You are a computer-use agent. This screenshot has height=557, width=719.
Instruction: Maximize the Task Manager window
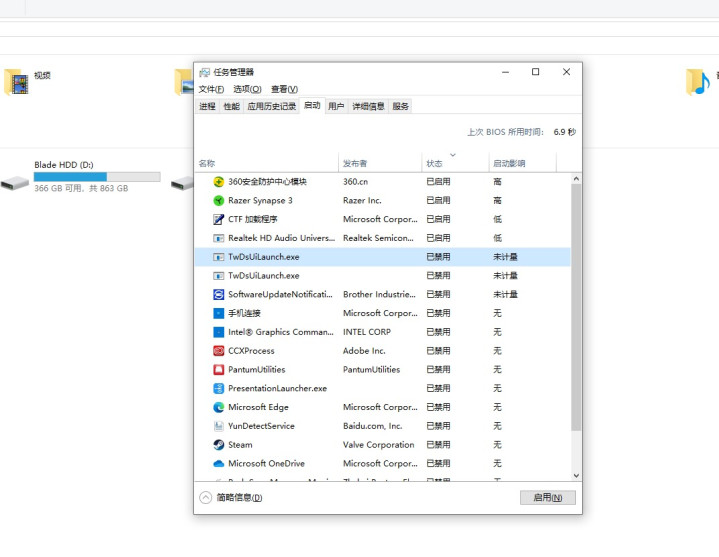pyautogui.click(x=535, y=72)
